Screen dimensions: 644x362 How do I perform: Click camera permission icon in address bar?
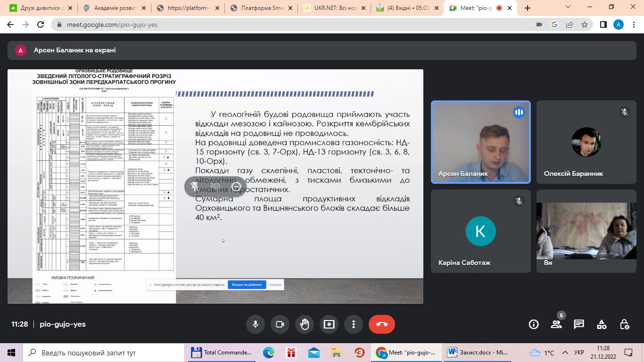pyautogui.click(x=539, y=25)
